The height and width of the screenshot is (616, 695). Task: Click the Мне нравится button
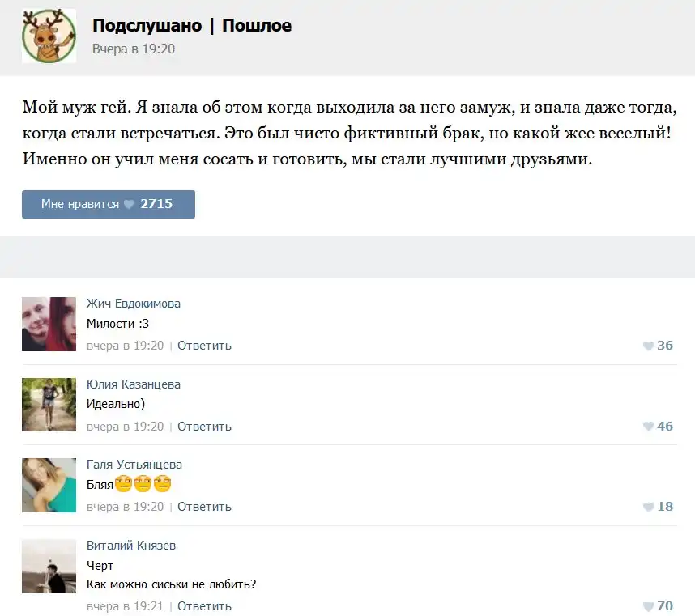pos(109,204)
